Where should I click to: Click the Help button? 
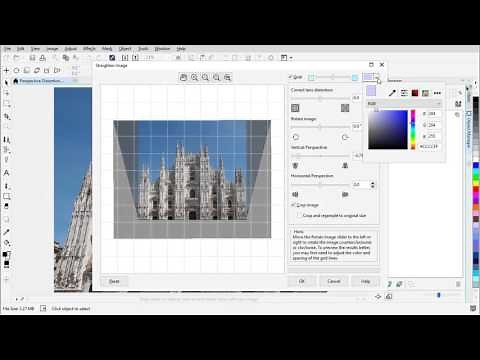pos(365,281)
